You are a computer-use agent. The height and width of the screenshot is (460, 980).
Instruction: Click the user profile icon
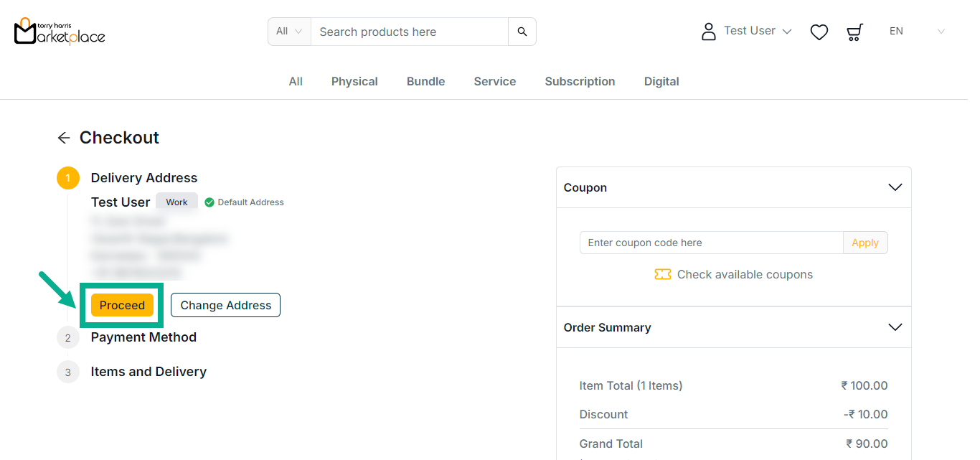click(x=709, y=32)
